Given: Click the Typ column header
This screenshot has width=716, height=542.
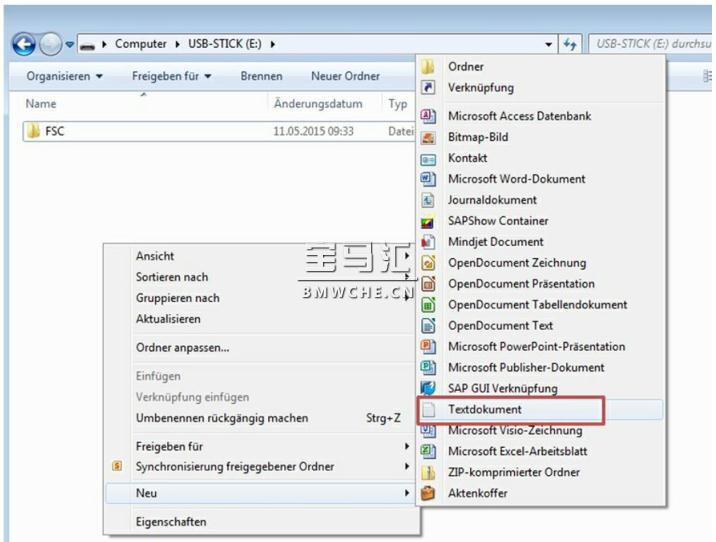Looking at the screenshot, I should click(398, 104).
